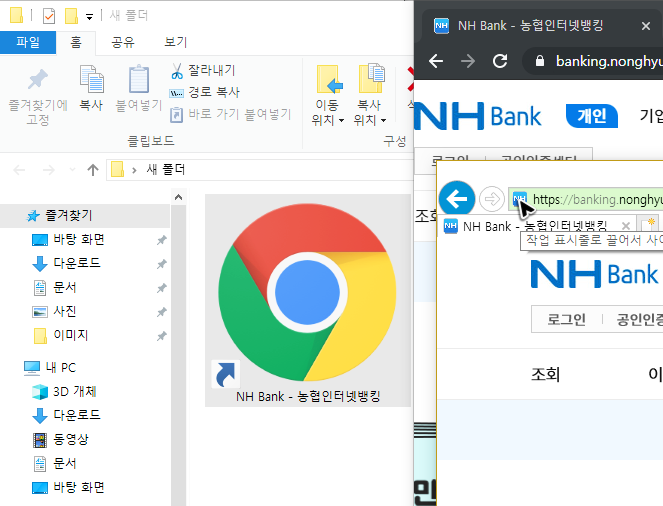This screenshot has width=663, height=506.
Task: Close the Chrome NH Bank tab
Action: 646,26
